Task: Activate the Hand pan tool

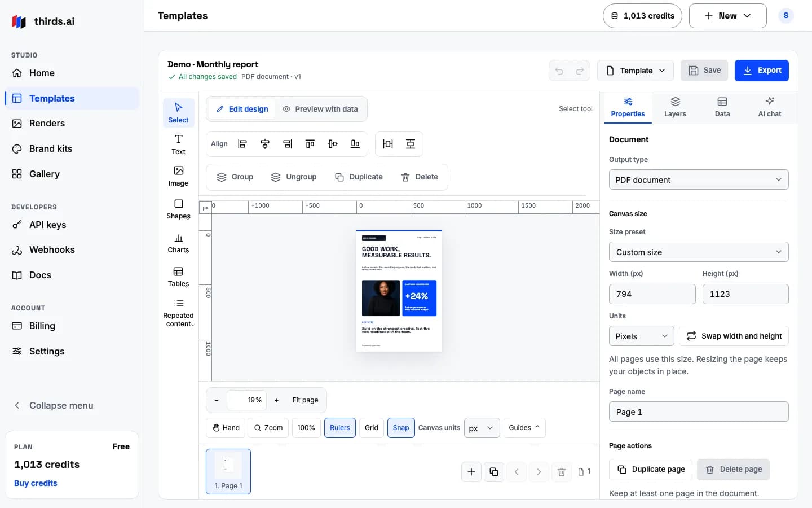Action: 226,428
